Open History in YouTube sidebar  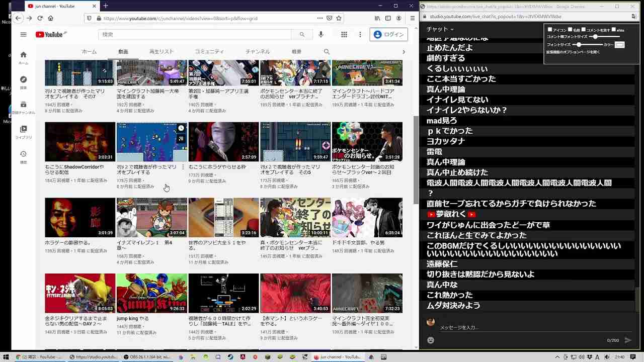coord(23,157)
